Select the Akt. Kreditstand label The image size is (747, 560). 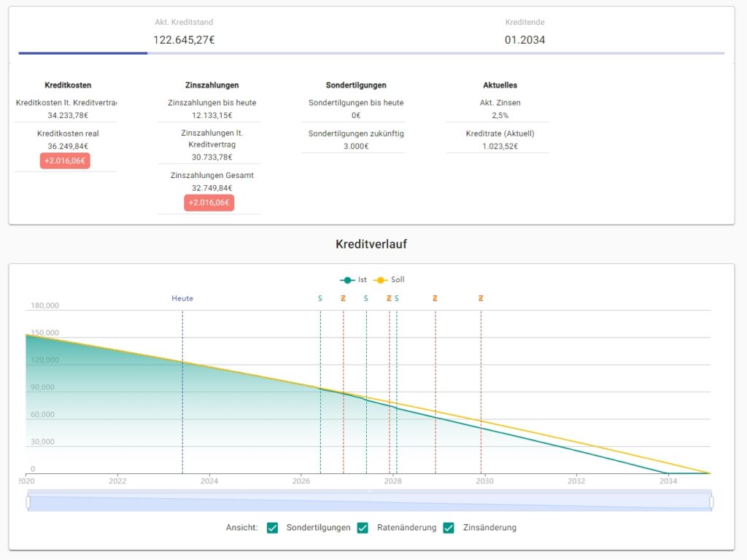coord(184,23)
